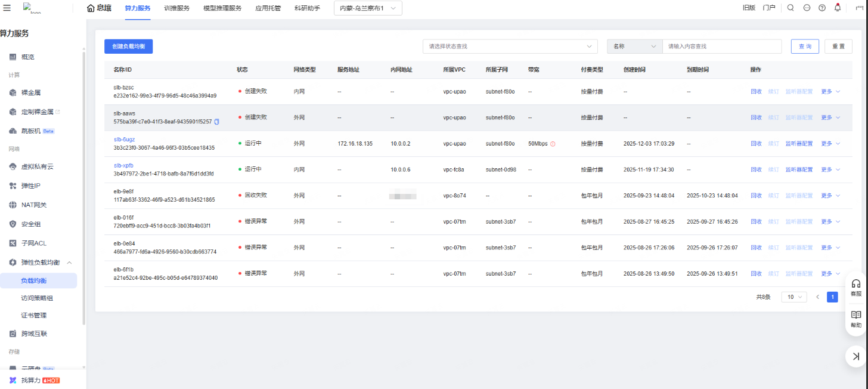Open the 请选择状态查找 status filter dropdown
The width and height of the screenshot is (868, 389).
510,46
